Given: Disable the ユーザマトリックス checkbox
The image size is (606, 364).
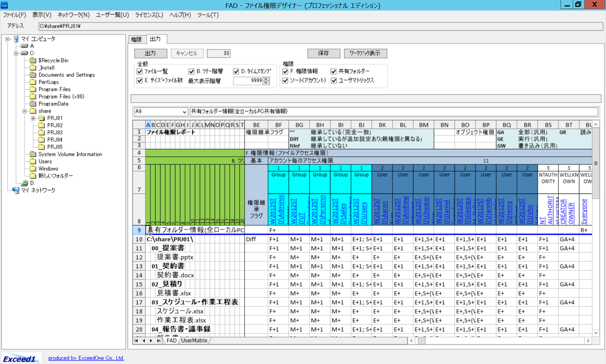Looking at the screenshot, I should pyautogui.click(x=334, y=80).
